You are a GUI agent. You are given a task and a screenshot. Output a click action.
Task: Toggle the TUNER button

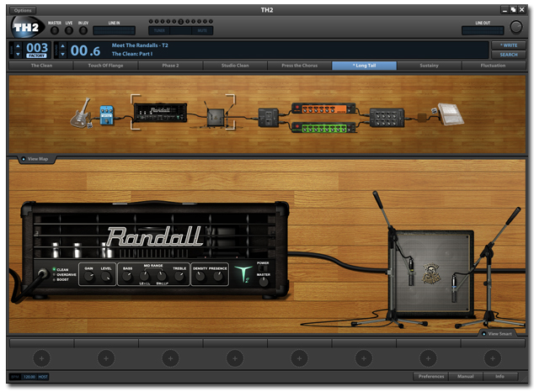(159, 30)
